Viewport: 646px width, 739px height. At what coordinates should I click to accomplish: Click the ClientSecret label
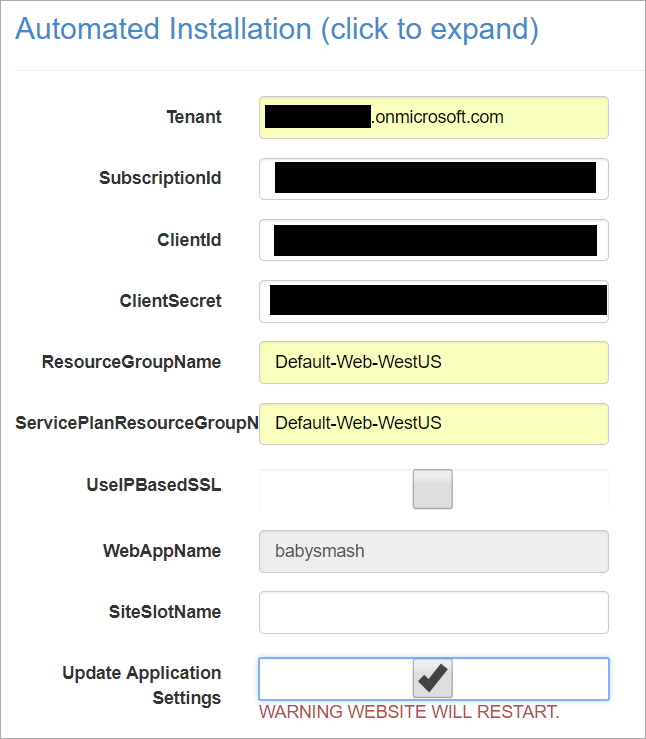tap(170, 301)
